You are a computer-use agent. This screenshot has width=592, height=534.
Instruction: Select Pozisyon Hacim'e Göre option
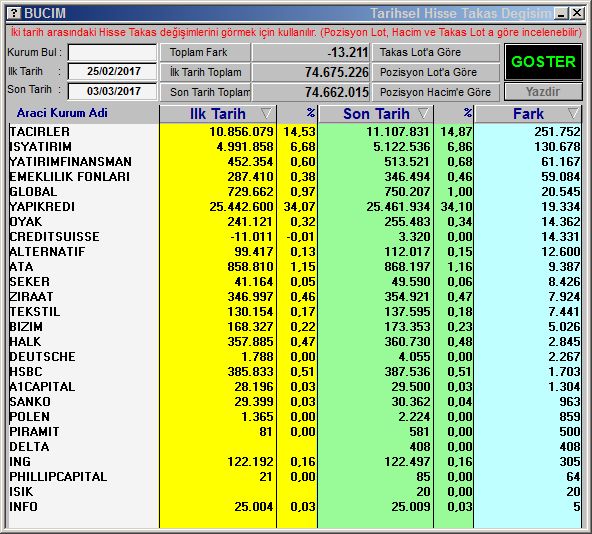click(436, 92)
